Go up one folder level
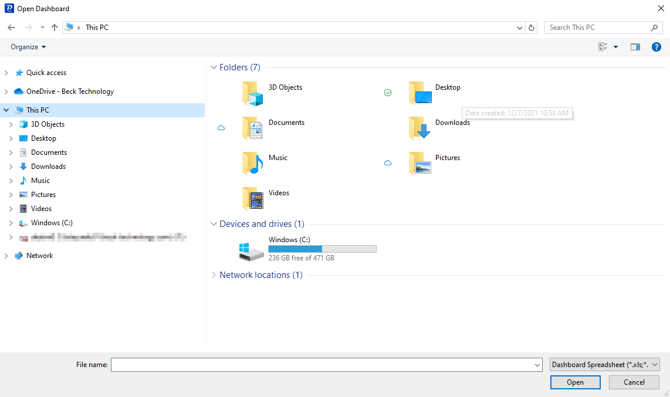 pos(54,27)
